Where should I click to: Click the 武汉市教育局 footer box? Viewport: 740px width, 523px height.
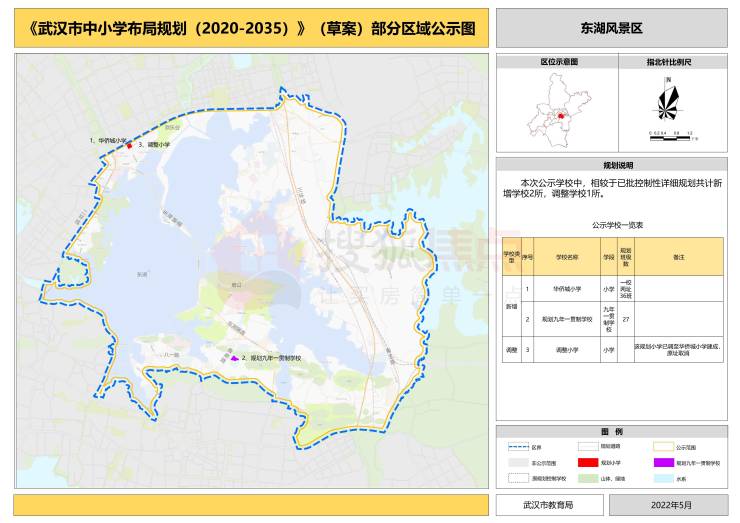(549, 505)
